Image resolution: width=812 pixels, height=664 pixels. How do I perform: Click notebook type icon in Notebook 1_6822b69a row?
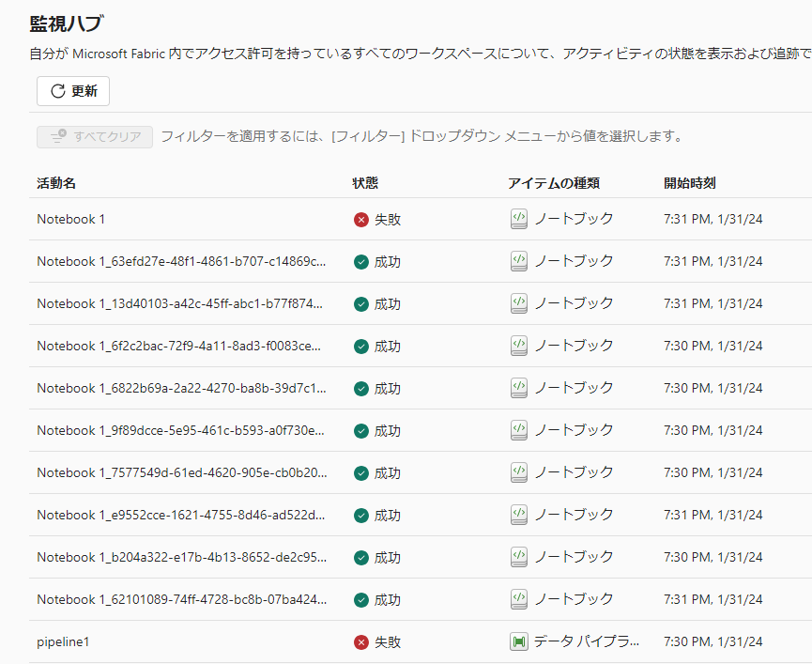519,388
